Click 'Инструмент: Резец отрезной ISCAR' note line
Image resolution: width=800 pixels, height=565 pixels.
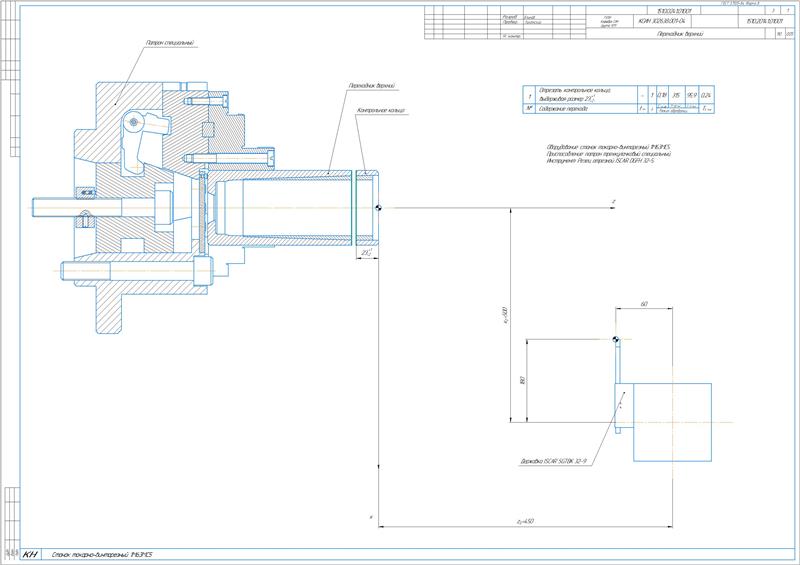pyautogui.click(x=600, y=160)
